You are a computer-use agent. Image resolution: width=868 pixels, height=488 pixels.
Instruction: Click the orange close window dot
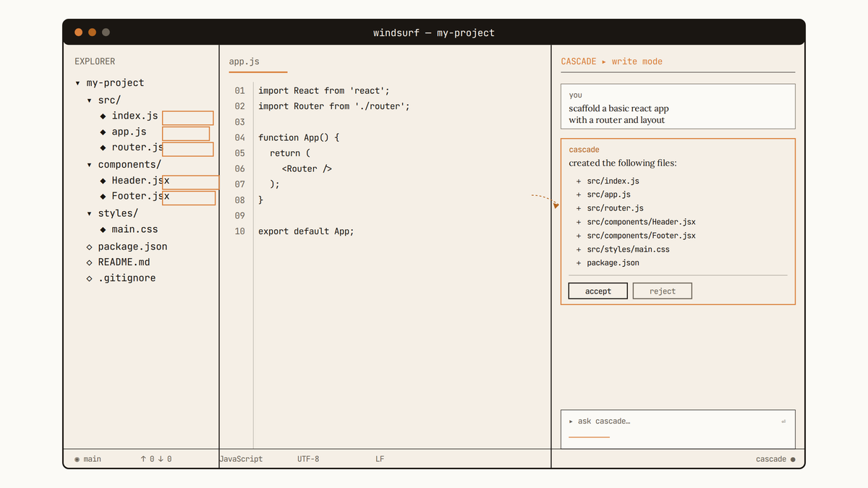pos(79,33)
